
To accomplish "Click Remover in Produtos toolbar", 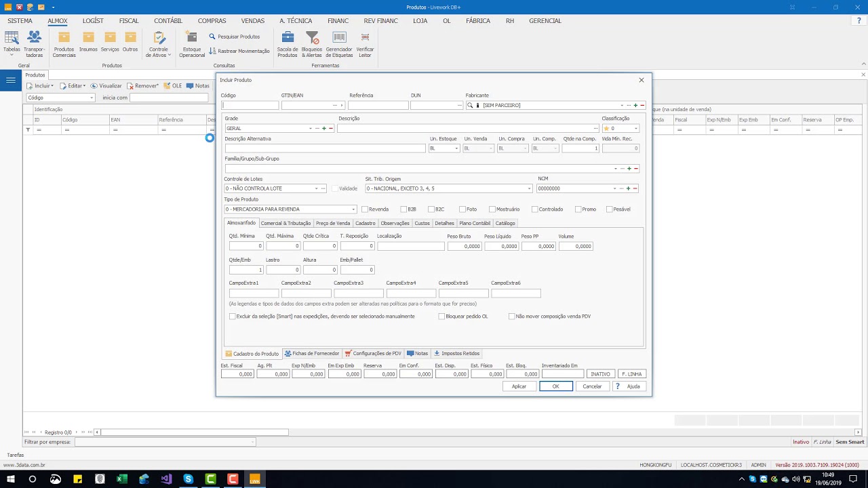I will click(142, 86).
